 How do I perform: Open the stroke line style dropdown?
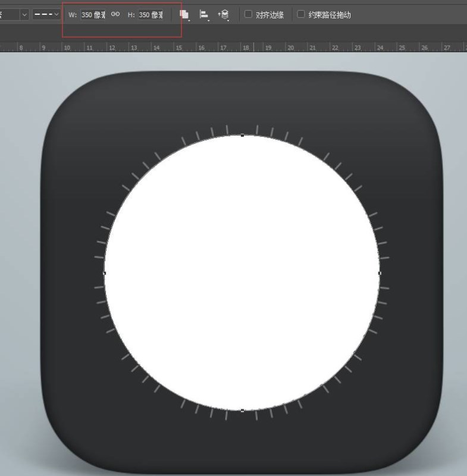click(46, 14)
